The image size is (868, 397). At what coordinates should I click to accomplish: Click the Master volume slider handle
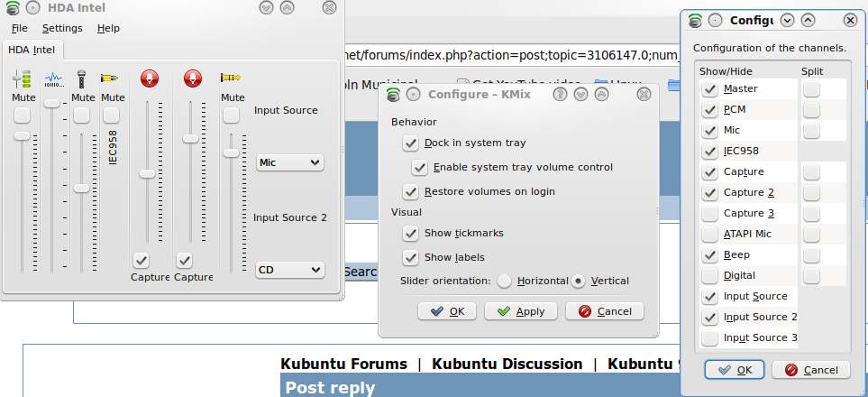(x=22, y=136)
